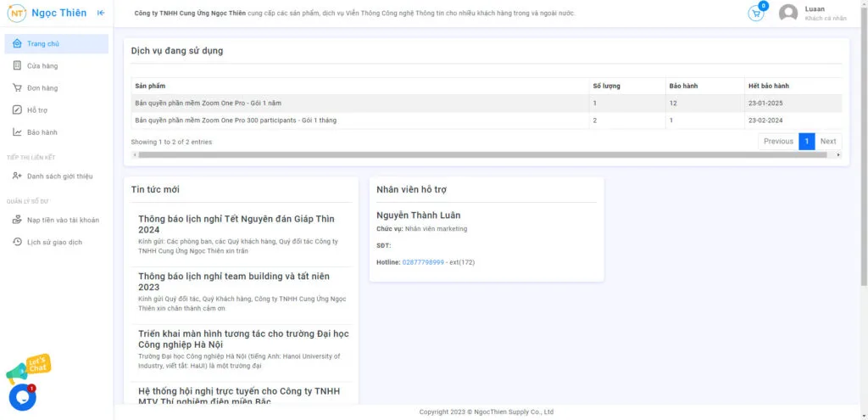
Task: Open Tết Nguyên đán Giáp Thìn 2024 news
Action: click(236, 224)
